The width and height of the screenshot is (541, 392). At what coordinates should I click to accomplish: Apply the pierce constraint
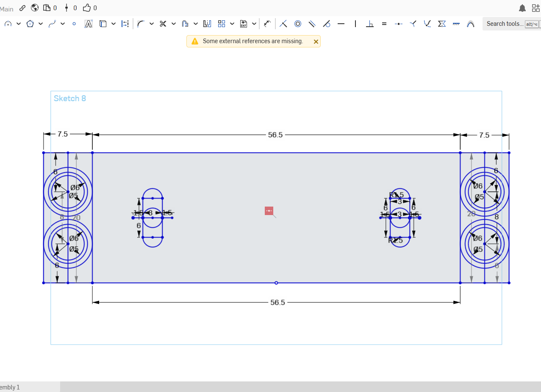tap(427, 24)
